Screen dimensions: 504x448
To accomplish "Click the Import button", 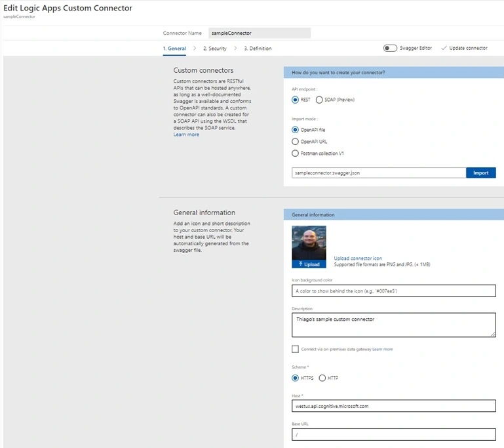I will pyautogui.click(x=480, y=173).
